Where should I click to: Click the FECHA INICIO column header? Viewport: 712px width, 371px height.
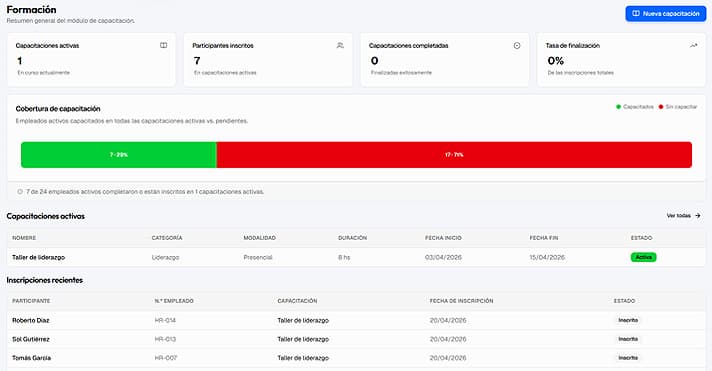tap(443, 238)
